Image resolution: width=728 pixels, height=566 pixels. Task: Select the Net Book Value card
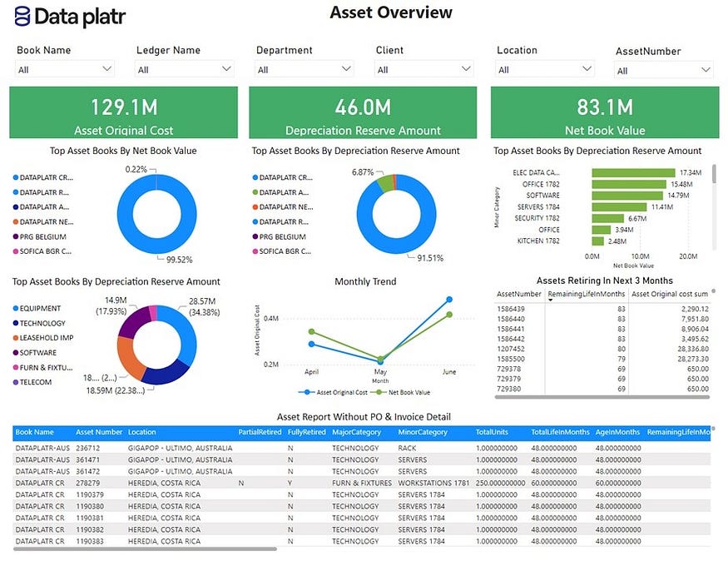tap(605, 112)
